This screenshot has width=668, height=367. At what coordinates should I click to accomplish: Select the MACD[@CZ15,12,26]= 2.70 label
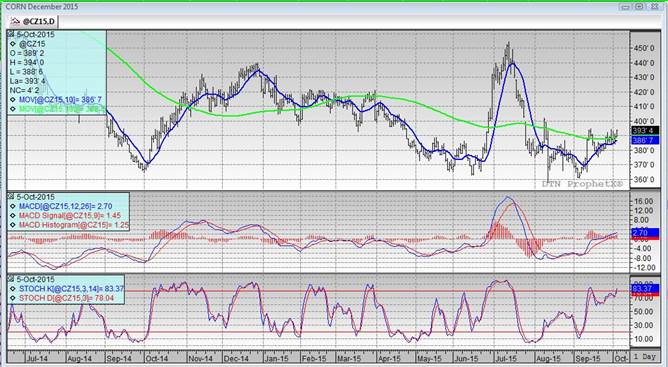pyautogui.click(x=66, y=206)
